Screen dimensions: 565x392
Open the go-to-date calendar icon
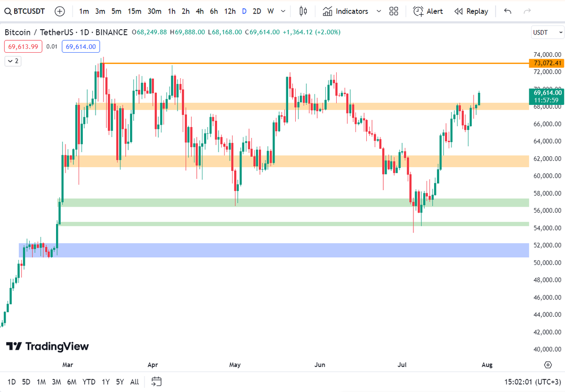(157, 382)
